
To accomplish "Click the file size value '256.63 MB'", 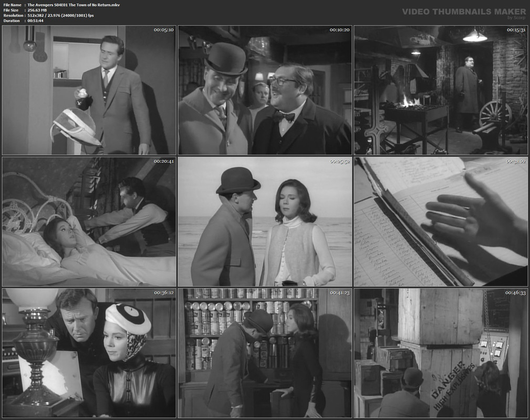I will coord(37,10).
